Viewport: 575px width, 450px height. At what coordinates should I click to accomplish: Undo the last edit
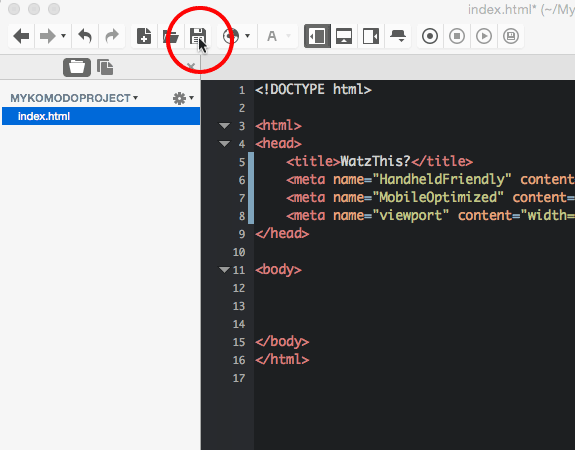(x=85, y=36)
